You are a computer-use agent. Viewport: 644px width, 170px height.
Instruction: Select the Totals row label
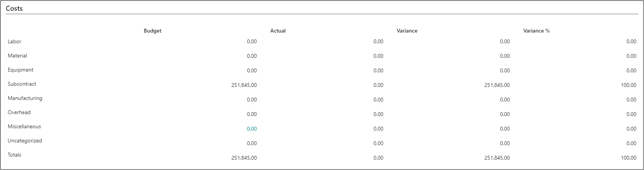point(15,155)
